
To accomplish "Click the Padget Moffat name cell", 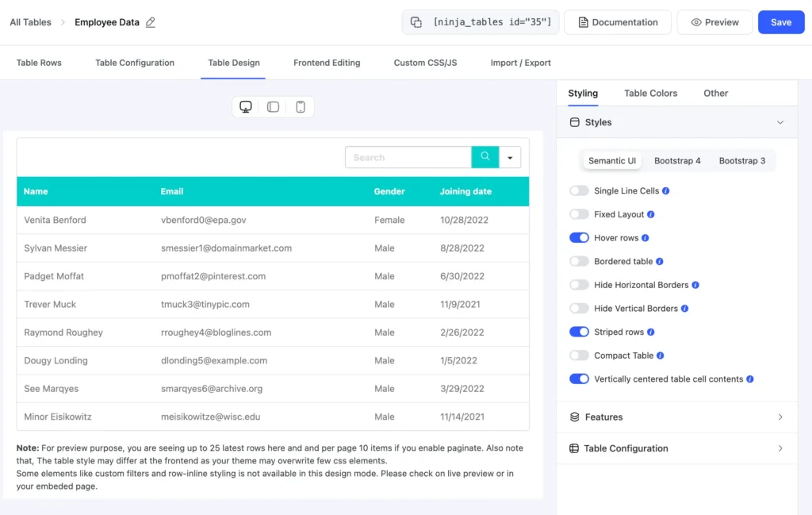I will (x=54, y=276).
